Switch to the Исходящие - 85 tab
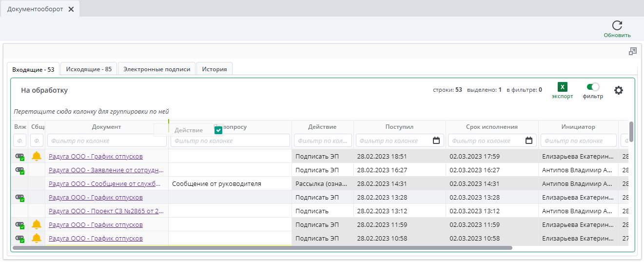The image size is (644, 263). [x=89, y=69]
